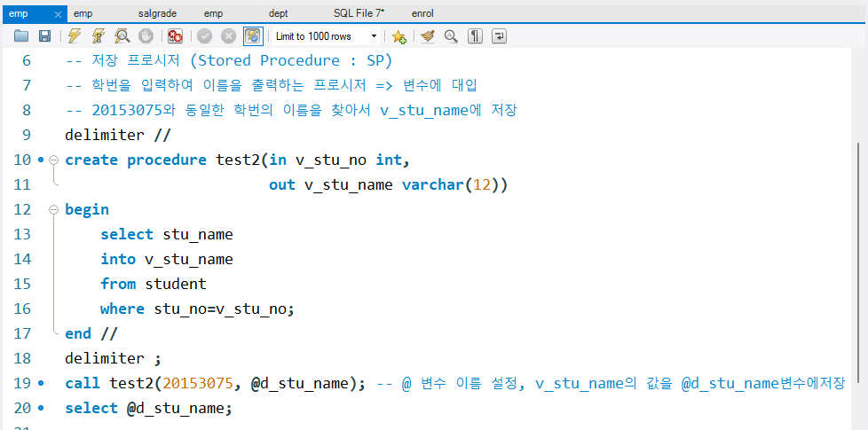Toggle stop-on-error execution icon
The height and width of the screenshot is (430, 868).
[176, 36]
